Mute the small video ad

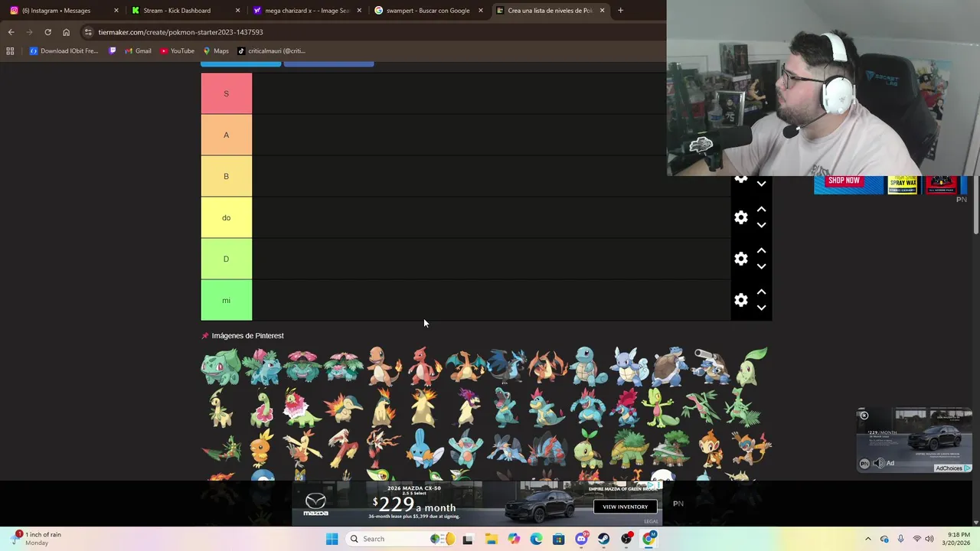click(x=878, y=463)
